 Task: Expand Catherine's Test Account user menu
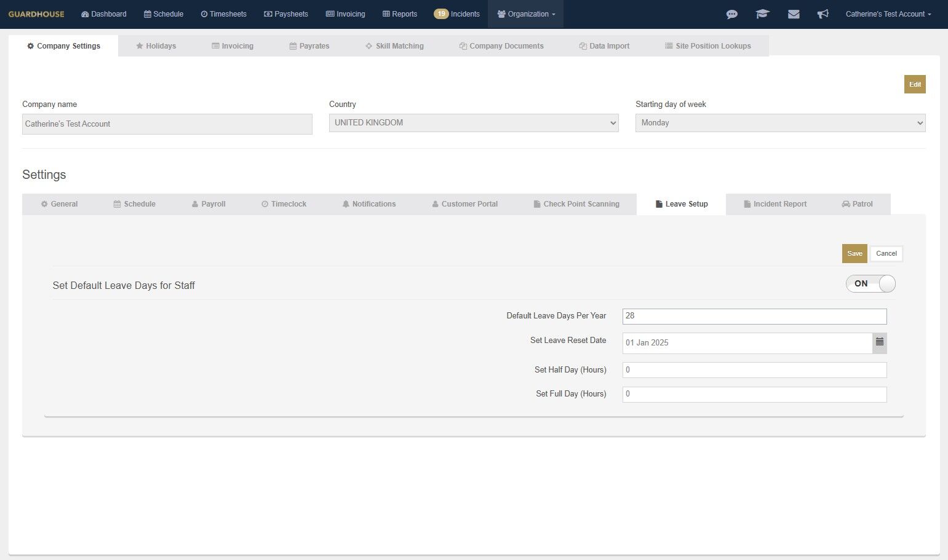click(x=888, y=14)
